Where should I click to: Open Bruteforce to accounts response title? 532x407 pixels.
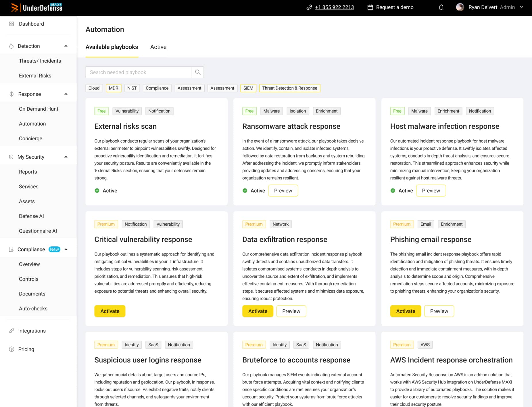point(296,360)
